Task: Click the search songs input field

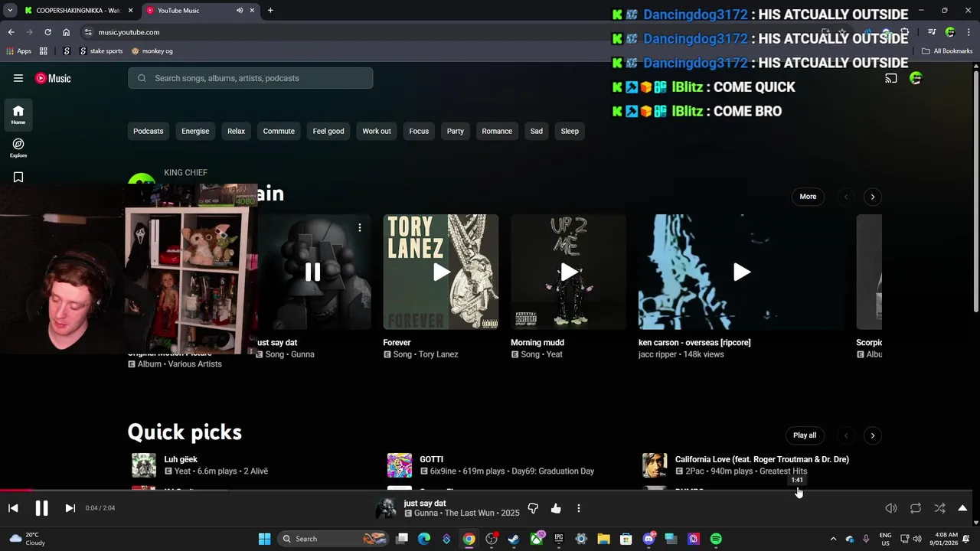Action: click(x=250, y=78)
